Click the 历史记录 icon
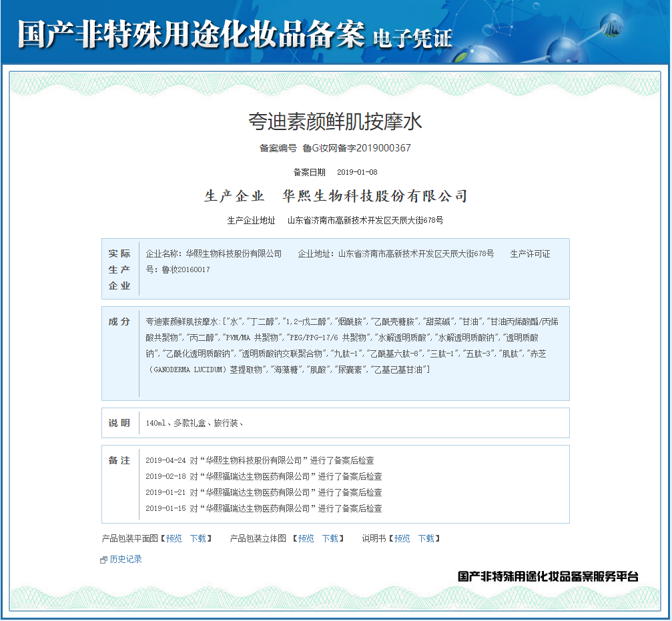 [x=103, y=560]
